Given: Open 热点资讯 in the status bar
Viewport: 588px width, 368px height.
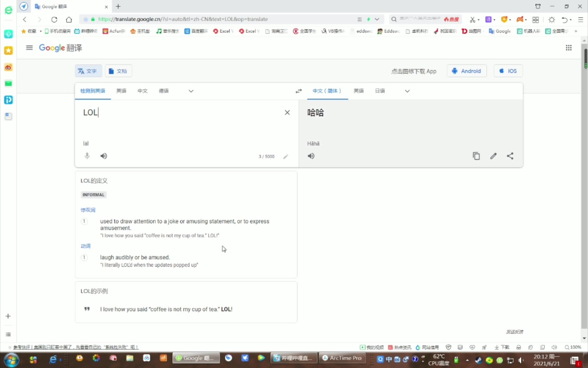Looking at the screenshot, I should tap(399, 347).
